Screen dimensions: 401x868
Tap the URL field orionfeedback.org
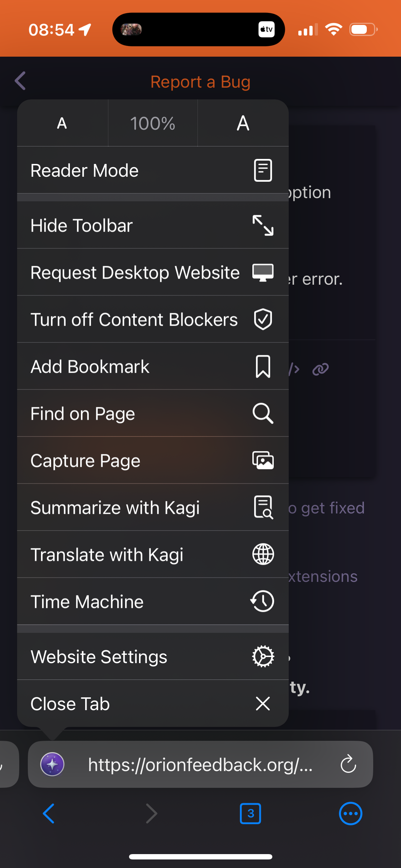tap(200, 765)
